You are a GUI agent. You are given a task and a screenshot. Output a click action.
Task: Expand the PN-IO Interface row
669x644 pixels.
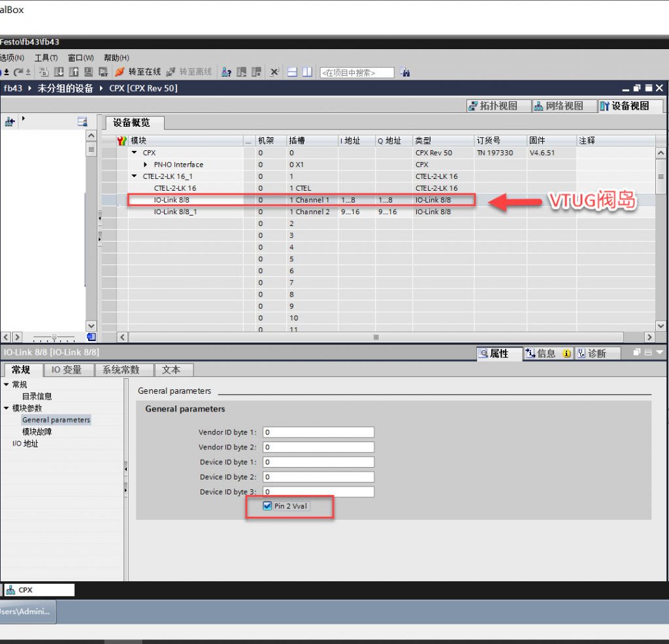146,164
